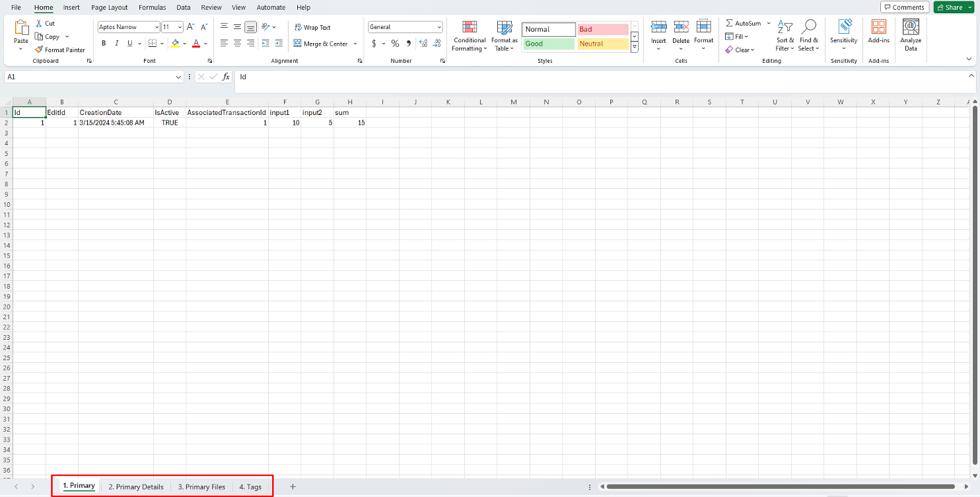Decrease indent of cell contents

(265, 43)
